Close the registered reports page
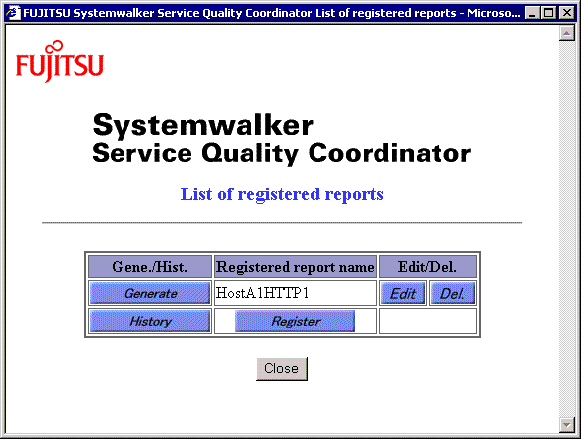This screenshot has width=581, height=439. pos(282,369)
